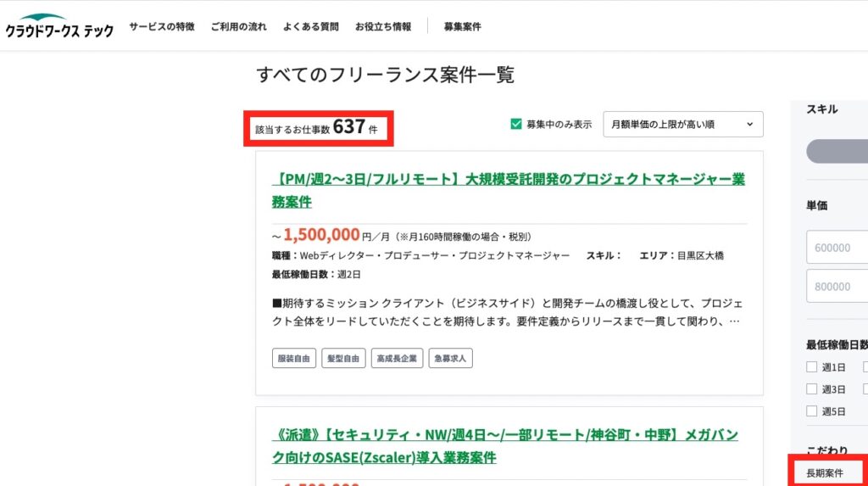Click the CrowdWorks Tech logo
868x486 pixels.
point(58,25)
